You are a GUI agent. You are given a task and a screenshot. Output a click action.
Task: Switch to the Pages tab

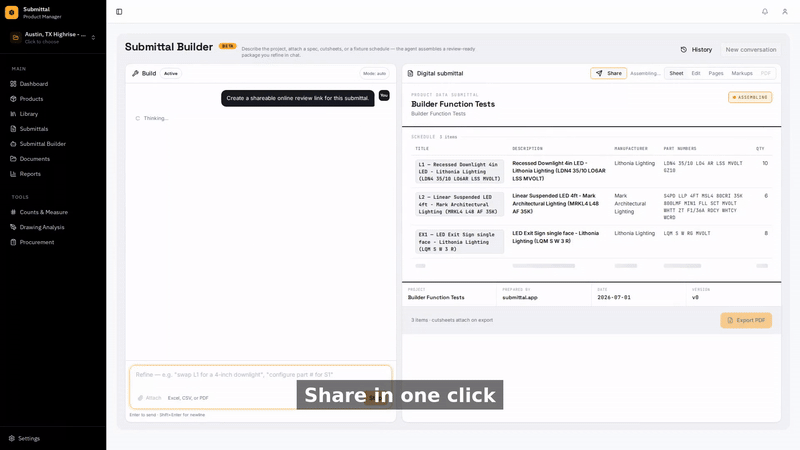(x=715, y=73)
